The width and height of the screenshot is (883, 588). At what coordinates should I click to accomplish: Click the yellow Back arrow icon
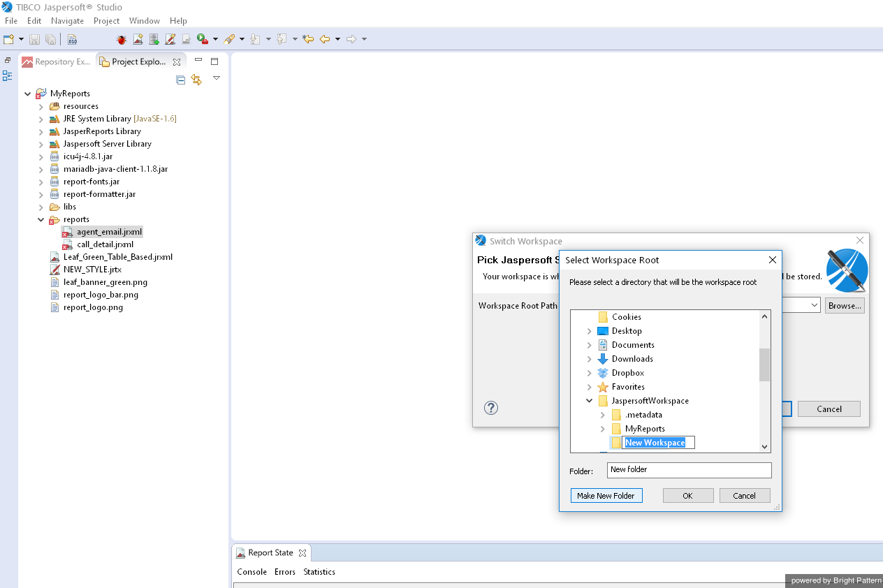[x=325, y=39]
